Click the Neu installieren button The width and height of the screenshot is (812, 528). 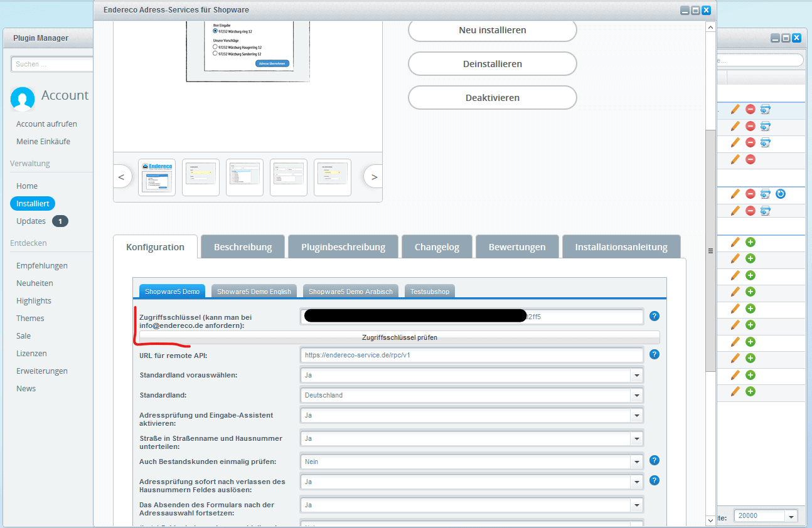click(x=493, y=30)
